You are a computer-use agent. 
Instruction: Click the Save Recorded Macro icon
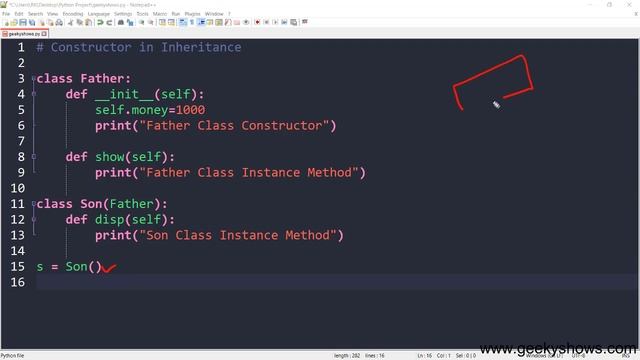click(293, 22)
